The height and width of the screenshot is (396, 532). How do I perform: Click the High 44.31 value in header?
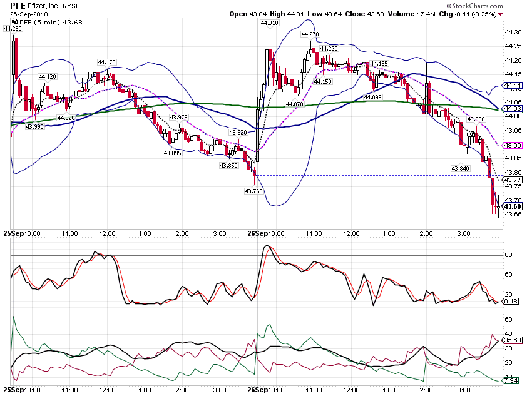tap(287, 14)
